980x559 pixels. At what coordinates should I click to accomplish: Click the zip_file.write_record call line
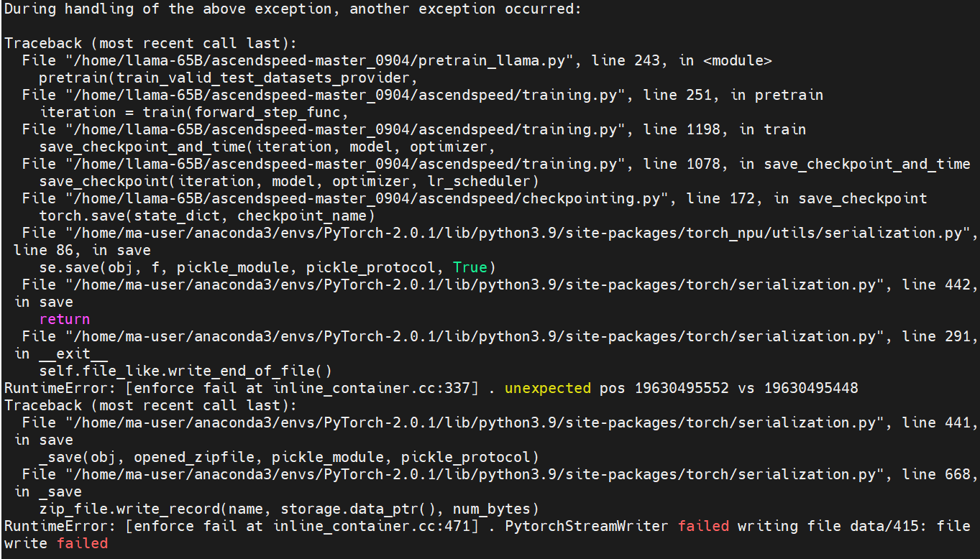pos(288,509)
